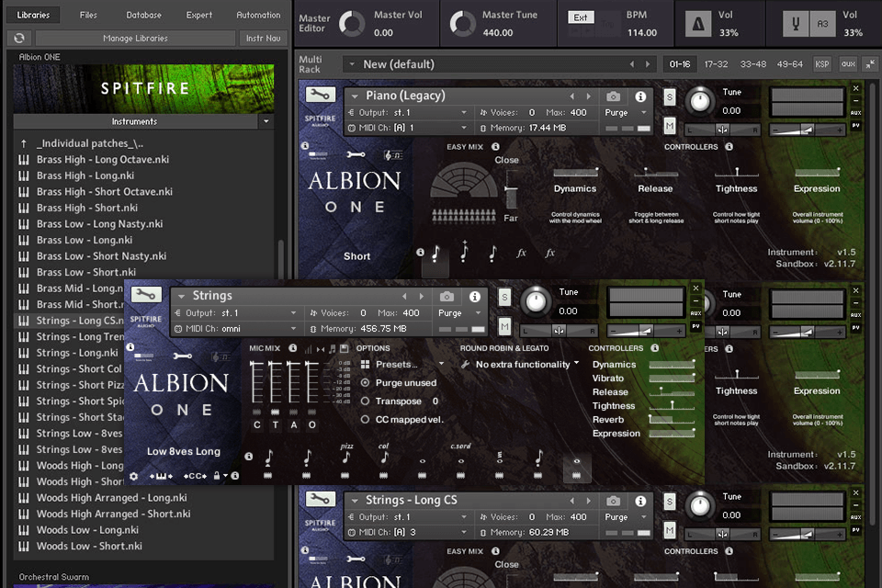Click the KSP button in Multi Rack
882x588 pixels.
(821, 64)
